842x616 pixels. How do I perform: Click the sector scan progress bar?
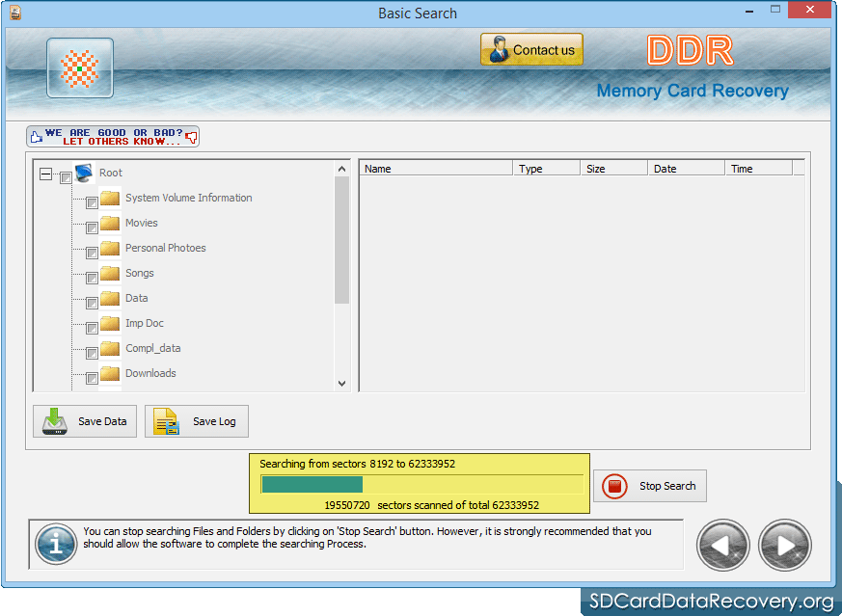coord(422,485)
